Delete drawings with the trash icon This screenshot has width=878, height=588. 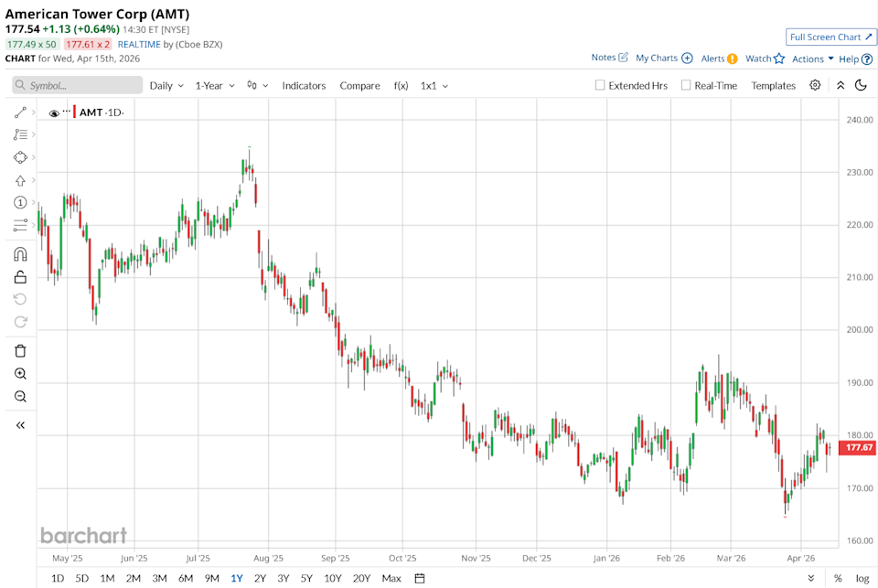20,350
